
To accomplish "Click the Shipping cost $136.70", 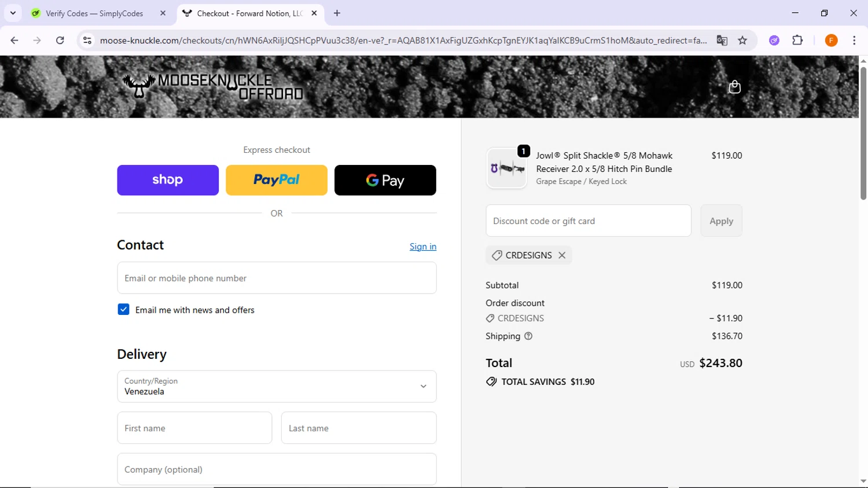I will point(727,336).
